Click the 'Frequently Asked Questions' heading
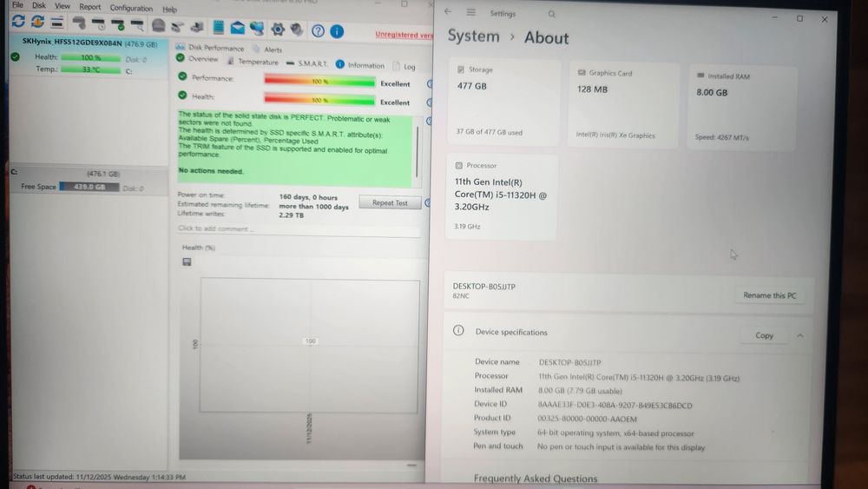868x489 pixels. [536, 479]
